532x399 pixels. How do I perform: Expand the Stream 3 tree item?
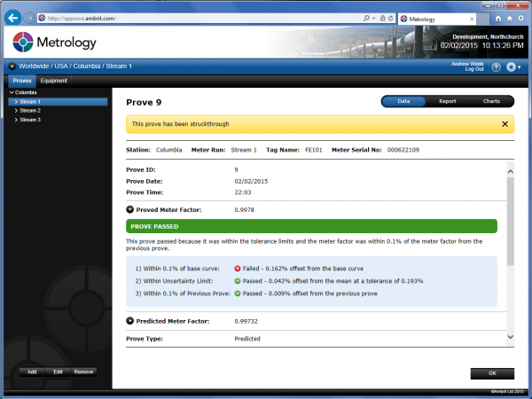coord(16,120)
